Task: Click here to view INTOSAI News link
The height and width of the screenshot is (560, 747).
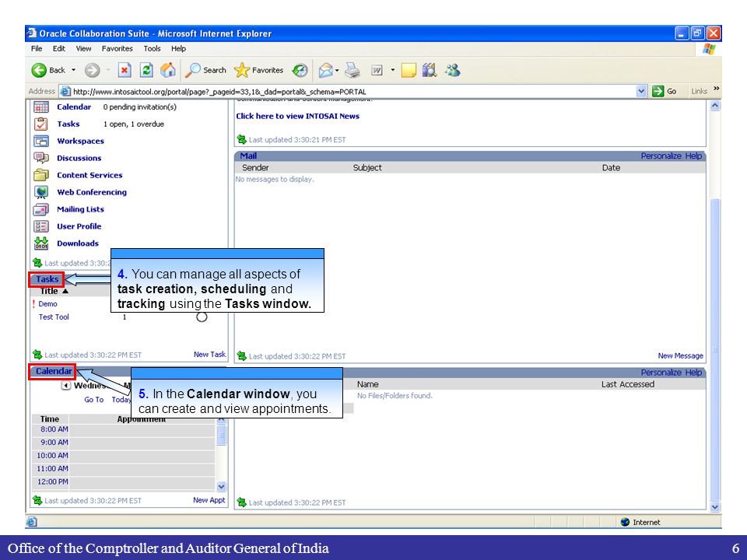Action: (298, 116)
